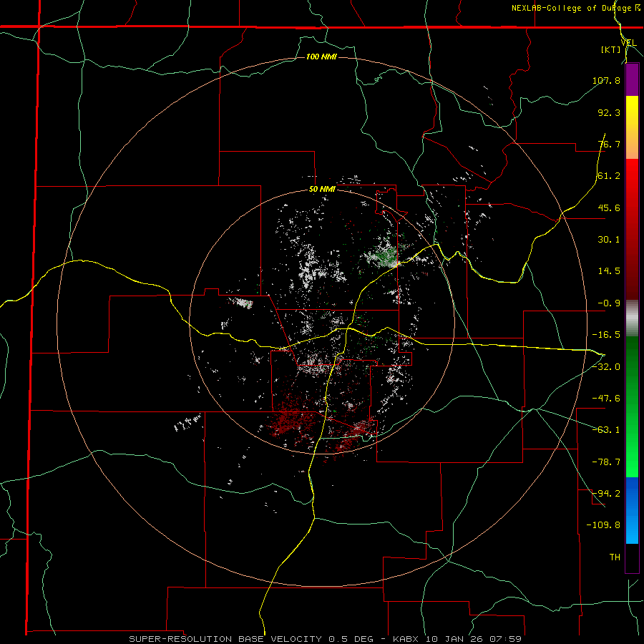Click the 30.1 legend value
The height and width of the screenshot is (644, 644).
click(x=609, y=240)
